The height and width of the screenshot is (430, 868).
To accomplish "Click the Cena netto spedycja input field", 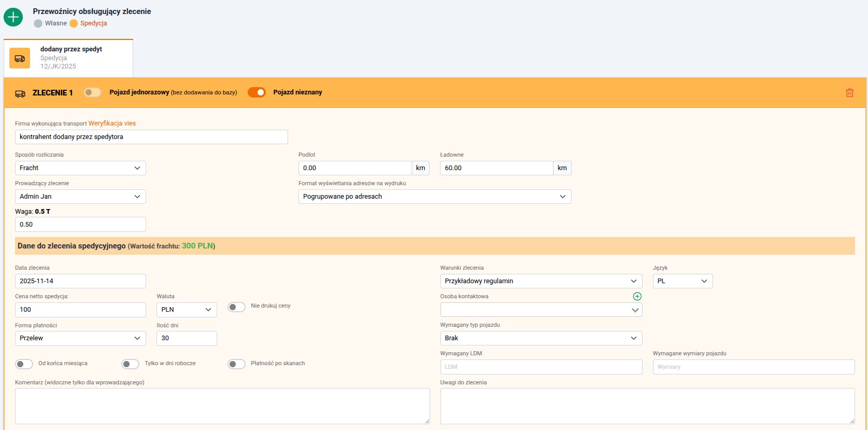I will coord(80,310).
